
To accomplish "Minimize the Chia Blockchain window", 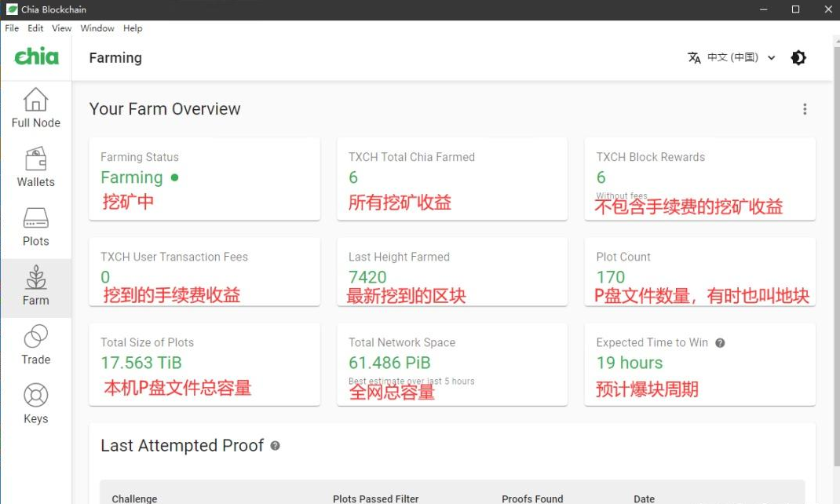I will point(763,9).
